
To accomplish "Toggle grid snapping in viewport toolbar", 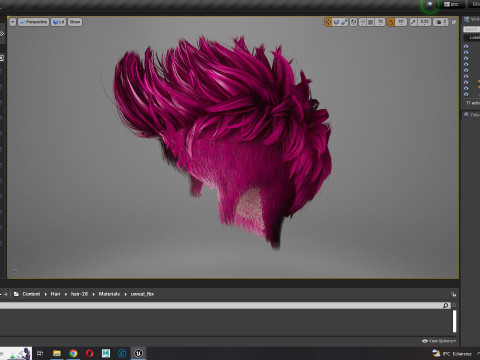I will click(x=371, y=22).
